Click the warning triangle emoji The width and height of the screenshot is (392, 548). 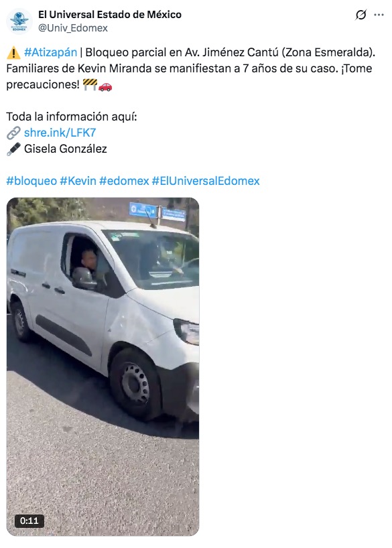point(13,53)
